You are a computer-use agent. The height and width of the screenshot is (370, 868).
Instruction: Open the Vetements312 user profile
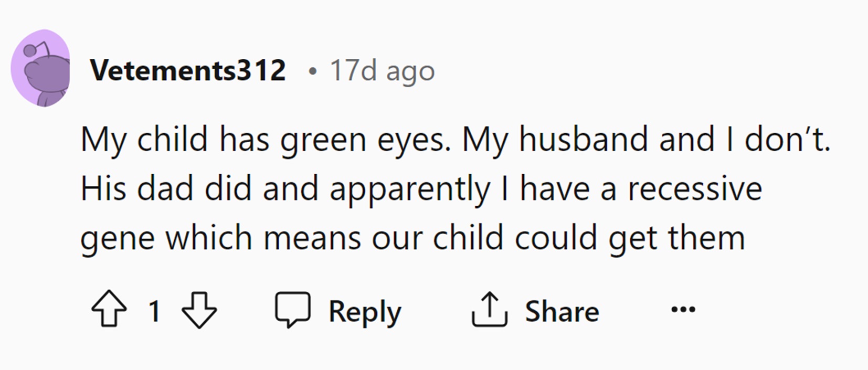(188, 70)
